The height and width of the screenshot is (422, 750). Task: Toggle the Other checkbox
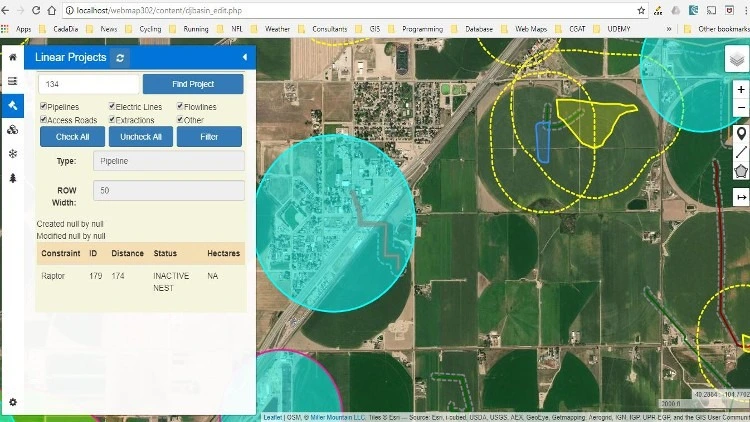[180, 120]
